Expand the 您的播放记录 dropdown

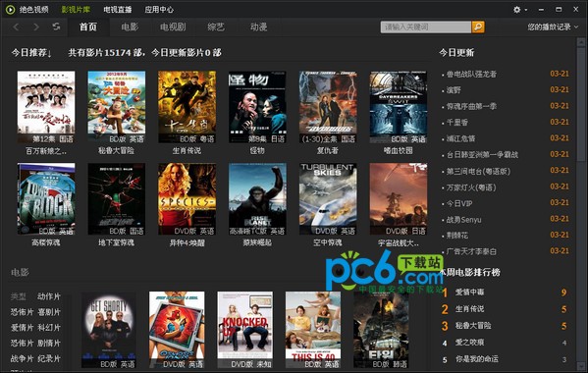click(553, 27)
